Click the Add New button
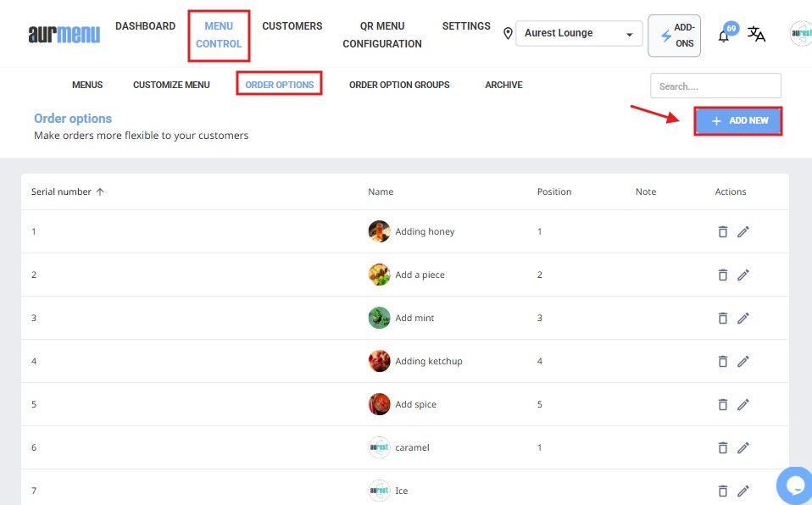Image resolution: width=812 pixels, height=505 pixels. (x=737, y=121)
